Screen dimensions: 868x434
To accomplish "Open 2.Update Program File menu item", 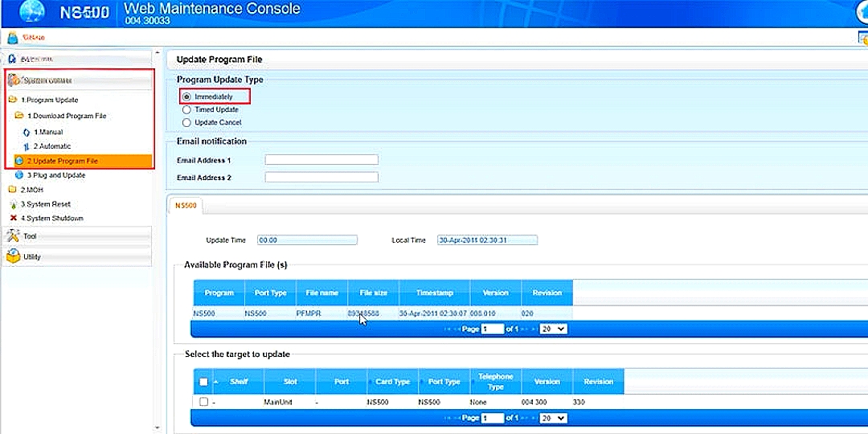I will pyautogui.click(x=63, y=162).
